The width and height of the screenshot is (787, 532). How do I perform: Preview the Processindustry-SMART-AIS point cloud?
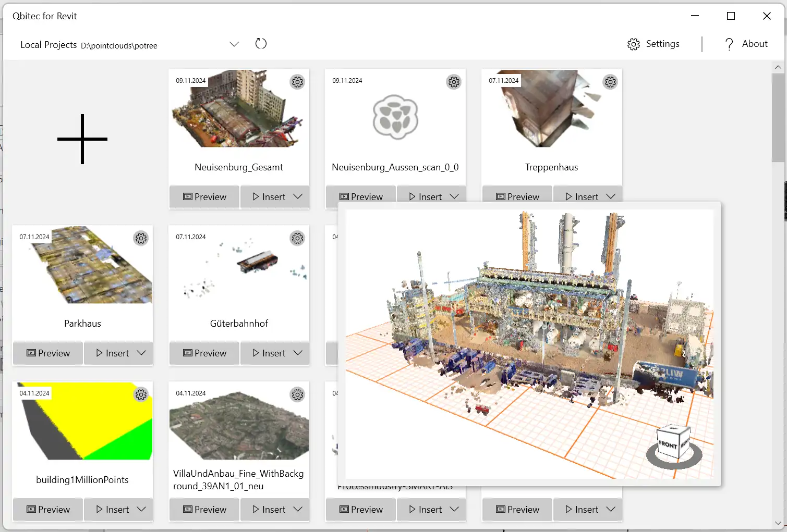[361, 510]
